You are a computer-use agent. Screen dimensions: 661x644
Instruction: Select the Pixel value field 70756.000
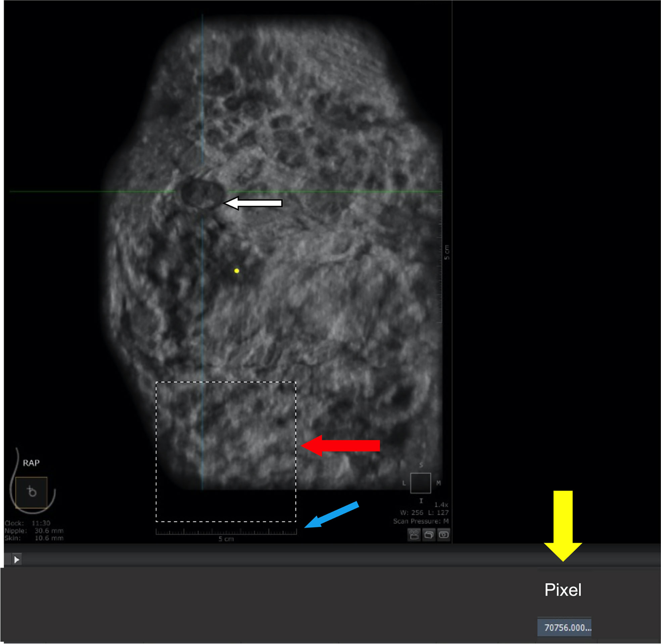(564, 628)
